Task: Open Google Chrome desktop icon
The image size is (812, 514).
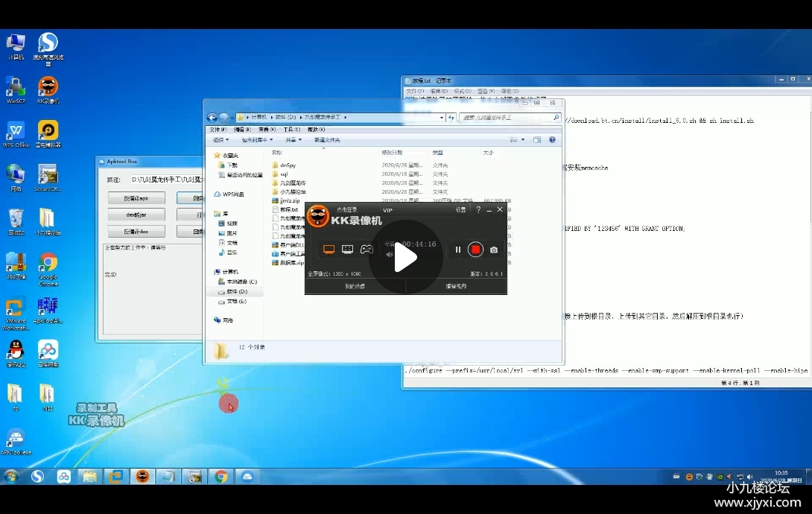Action: pyautogui.click(x=48, y=264)
